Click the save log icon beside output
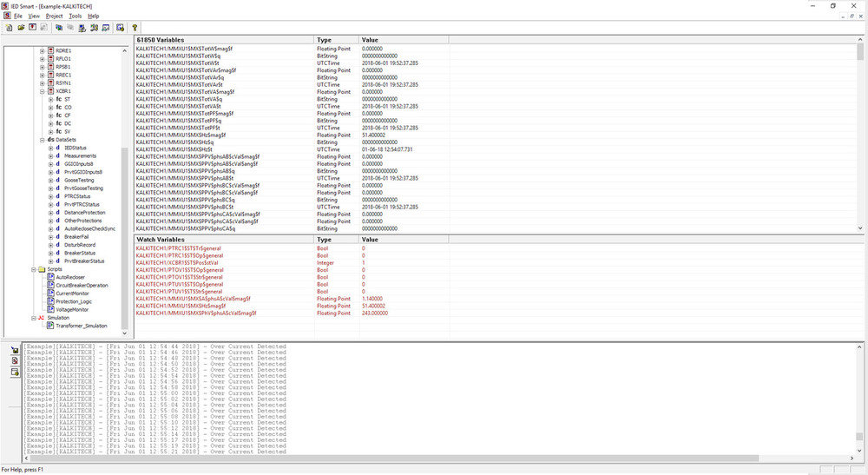 pos(15,350)
